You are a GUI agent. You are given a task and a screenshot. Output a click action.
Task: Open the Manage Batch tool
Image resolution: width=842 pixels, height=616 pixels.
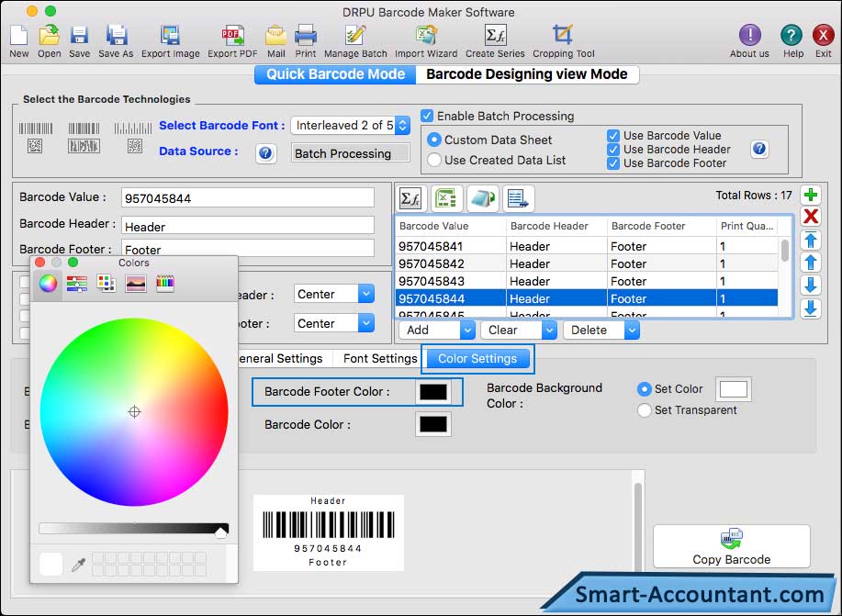coord(355,36)
